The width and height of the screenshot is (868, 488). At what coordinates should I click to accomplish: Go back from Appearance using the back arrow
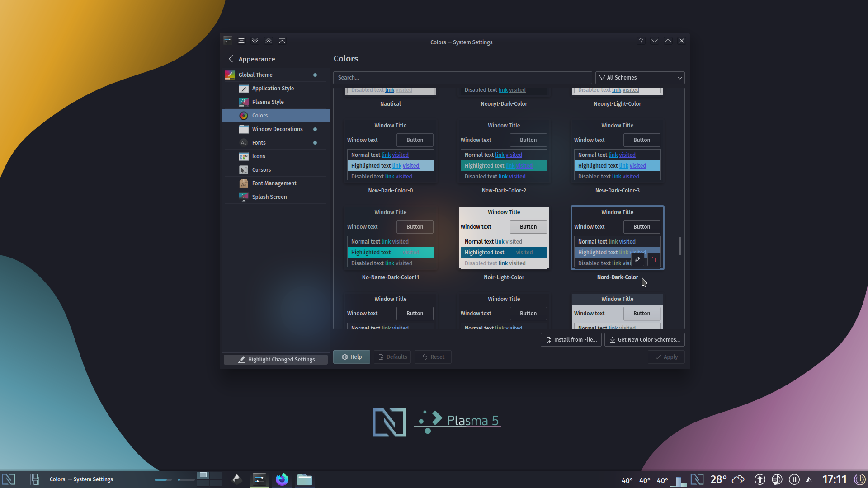click(231, 59)
